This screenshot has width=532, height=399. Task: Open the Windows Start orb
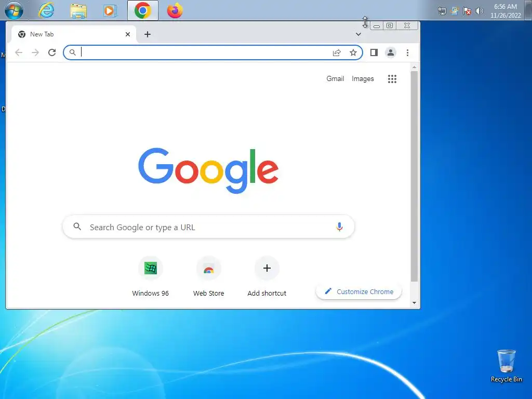click(x=14, y=10)
